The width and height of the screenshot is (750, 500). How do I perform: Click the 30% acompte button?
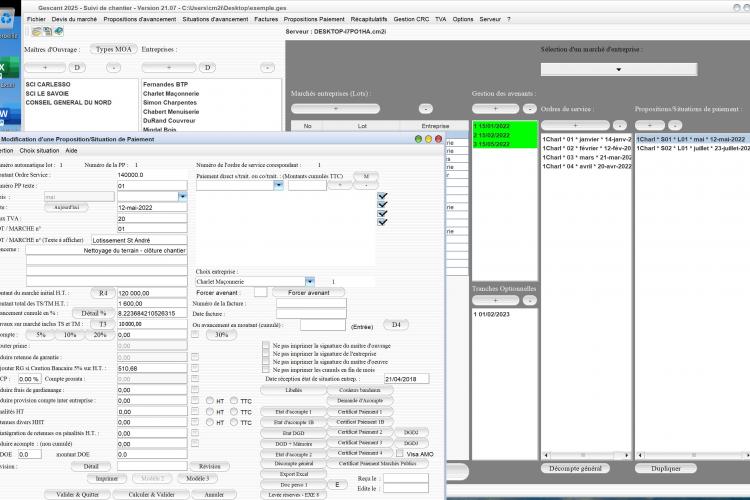221,334
